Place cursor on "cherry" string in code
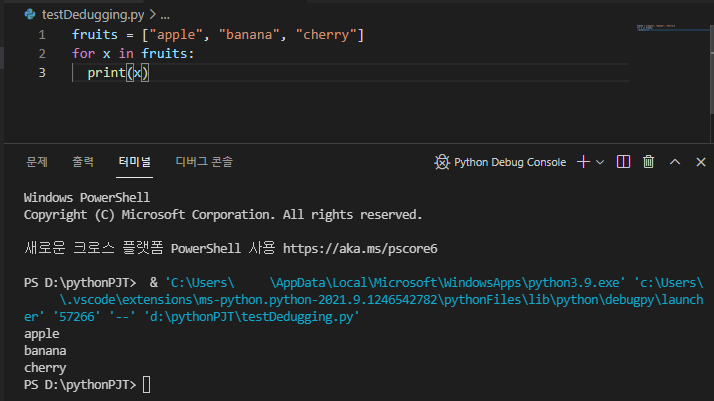The image size is (714, 401). [x=326, y=35]
